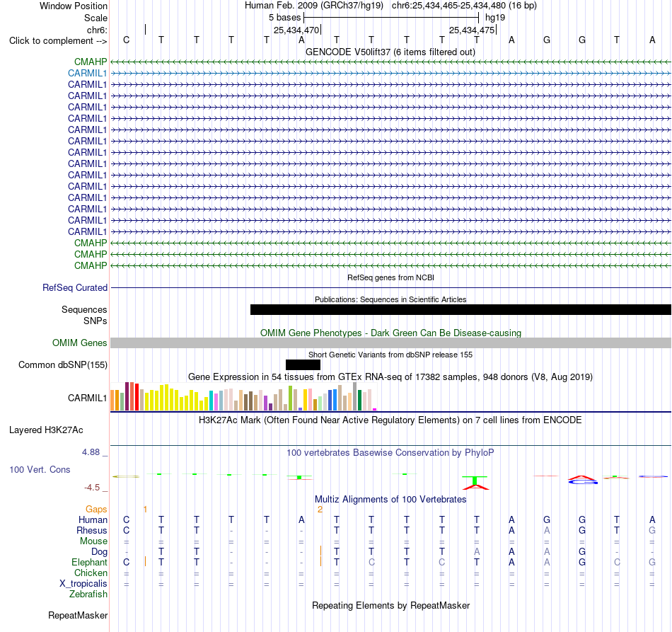Click the '5 bases' scale label
This screenshot has height=632, width=672.
coord(284,18)
